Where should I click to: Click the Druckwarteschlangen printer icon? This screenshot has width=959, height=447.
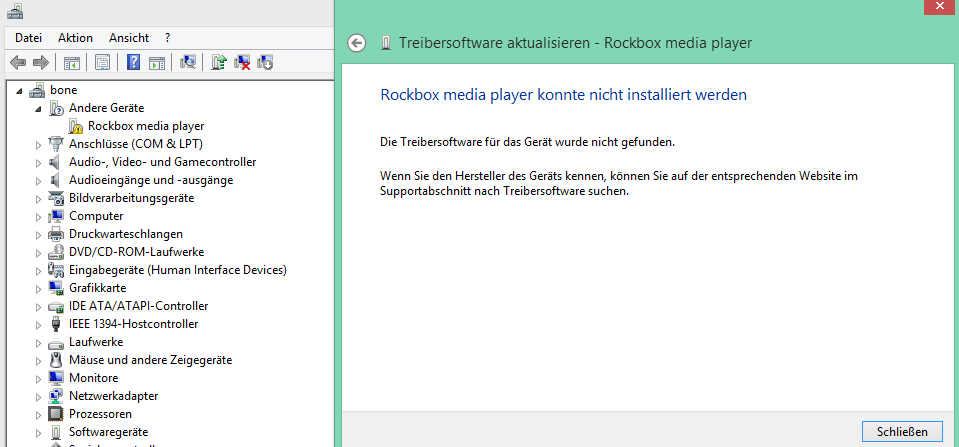pyautogui.click(x=56, y=234)
